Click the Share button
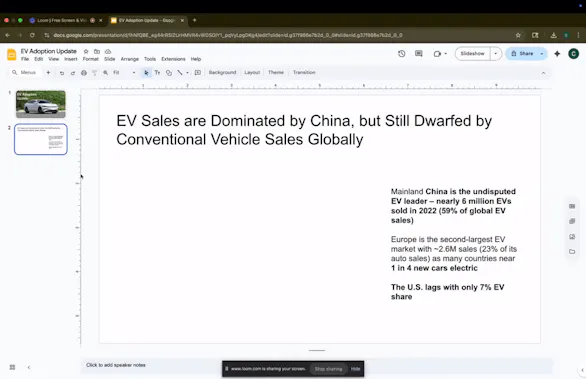 522,54
